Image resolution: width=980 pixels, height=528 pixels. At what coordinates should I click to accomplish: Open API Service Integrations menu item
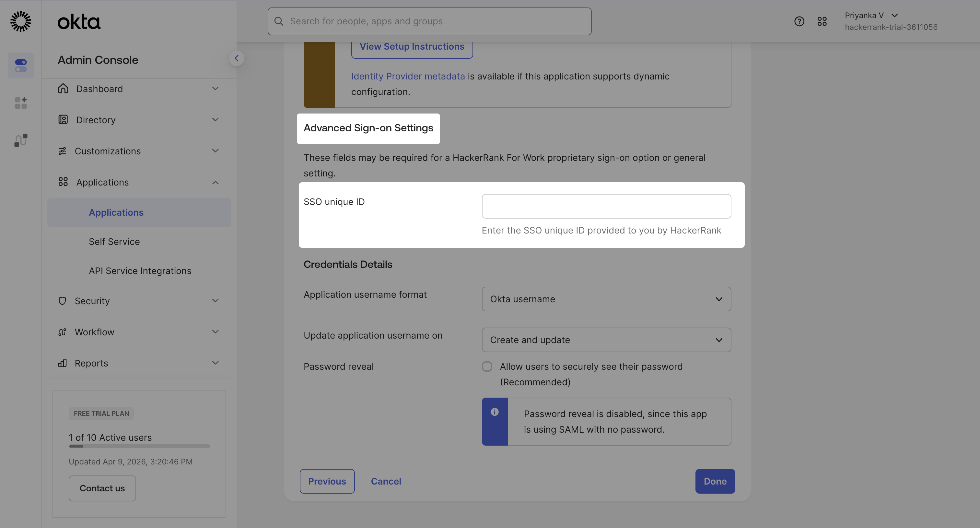click(140, 271)
